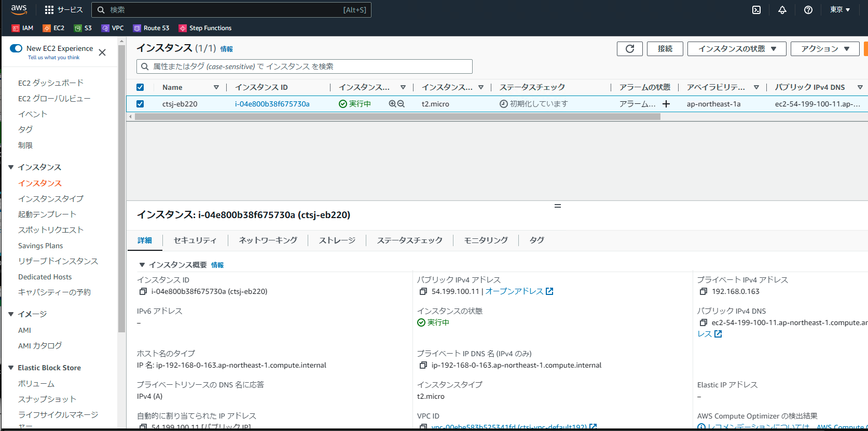This screenshot has width=868, height=431.
Task: Open instance ID link i-04e800b38f675730a
Action: 272,104
